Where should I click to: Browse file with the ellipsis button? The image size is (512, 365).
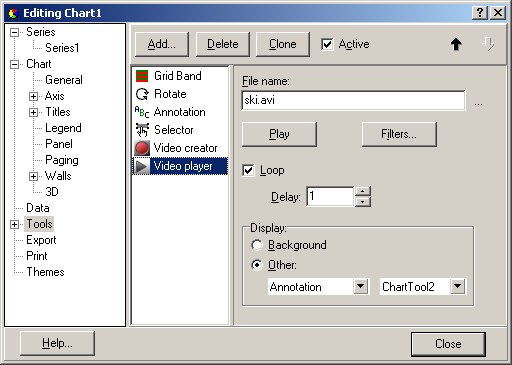tap(479, 104)
